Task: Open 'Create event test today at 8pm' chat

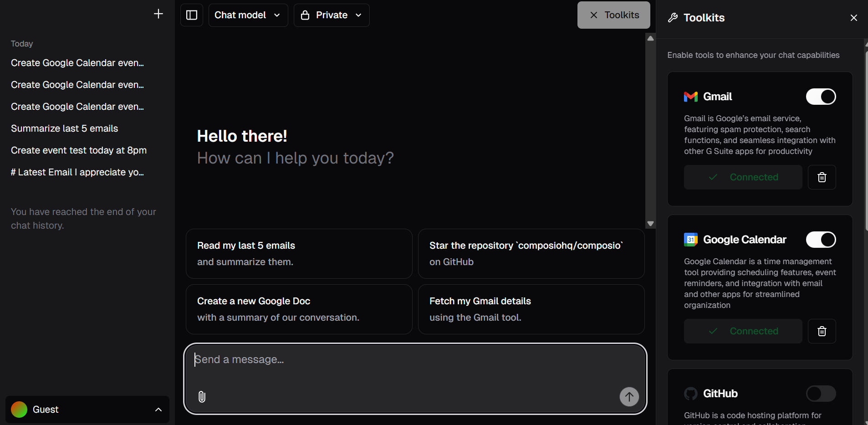Action: [79, 150]
